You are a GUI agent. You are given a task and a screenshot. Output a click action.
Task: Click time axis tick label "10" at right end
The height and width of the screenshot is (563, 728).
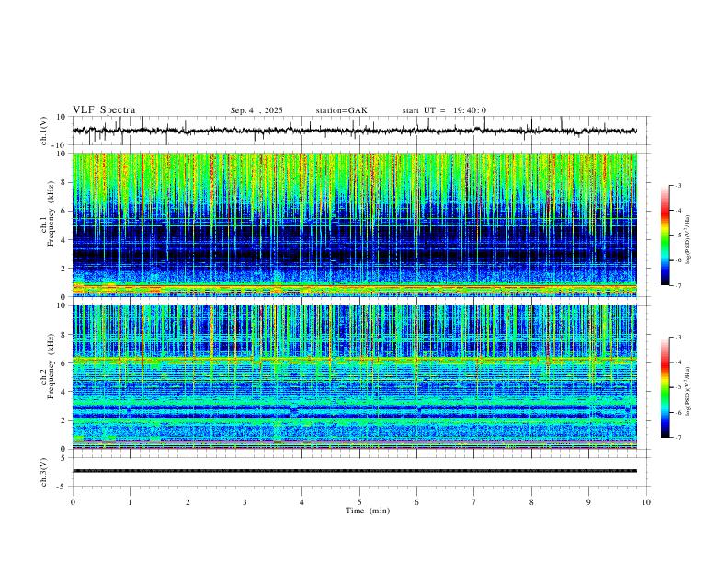(646, 502)
